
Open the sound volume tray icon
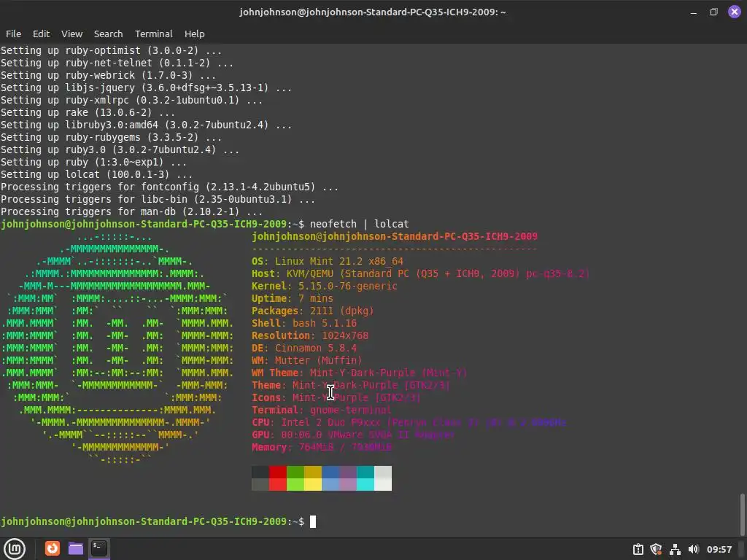693,549
